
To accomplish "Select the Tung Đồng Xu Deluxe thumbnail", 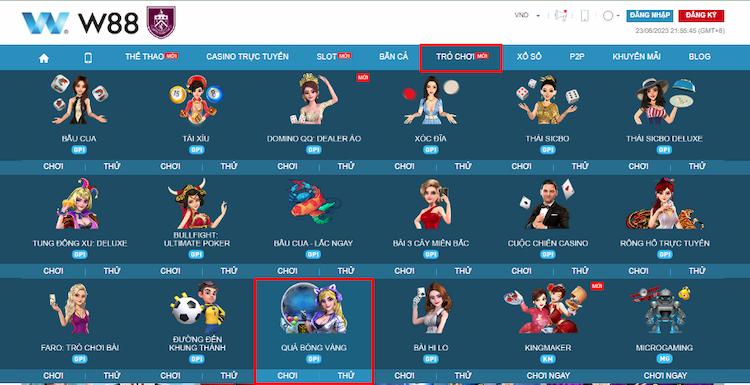I will (78, 204).
